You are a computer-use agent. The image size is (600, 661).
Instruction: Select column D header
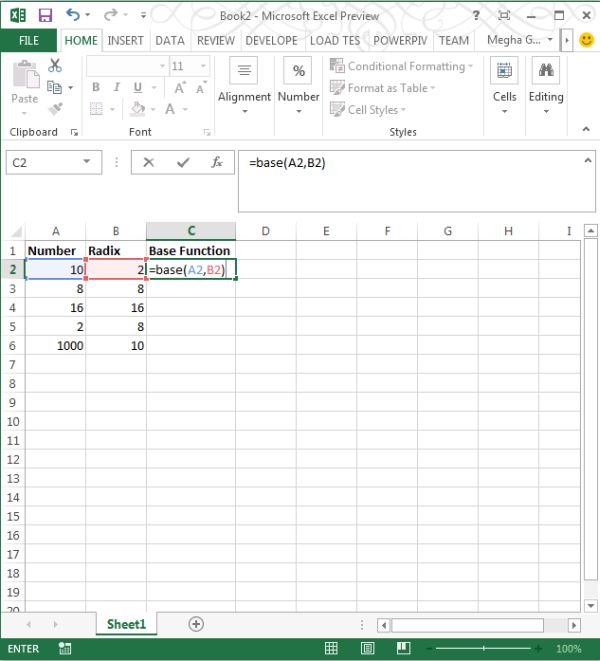point(266,231)
